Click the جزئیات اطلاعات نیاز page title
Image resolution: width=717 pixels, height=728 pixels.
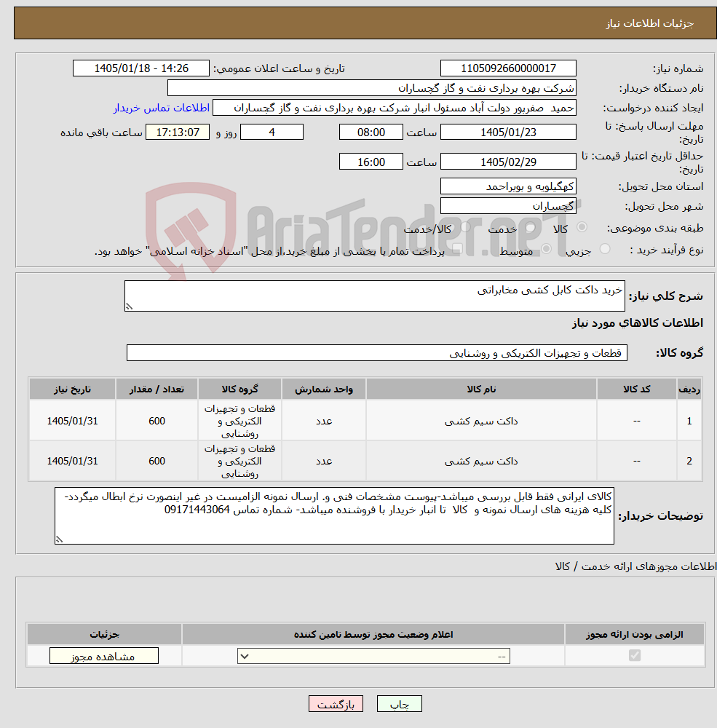point(649,23)
